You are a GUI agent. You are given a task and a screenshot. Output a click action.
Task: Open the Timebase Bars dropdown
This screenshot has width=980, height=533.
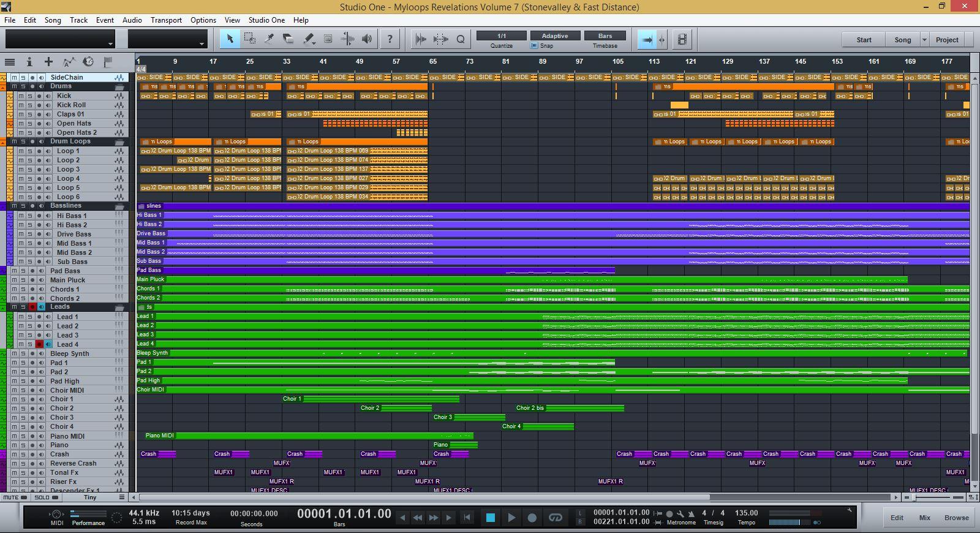tap(605, 36)
